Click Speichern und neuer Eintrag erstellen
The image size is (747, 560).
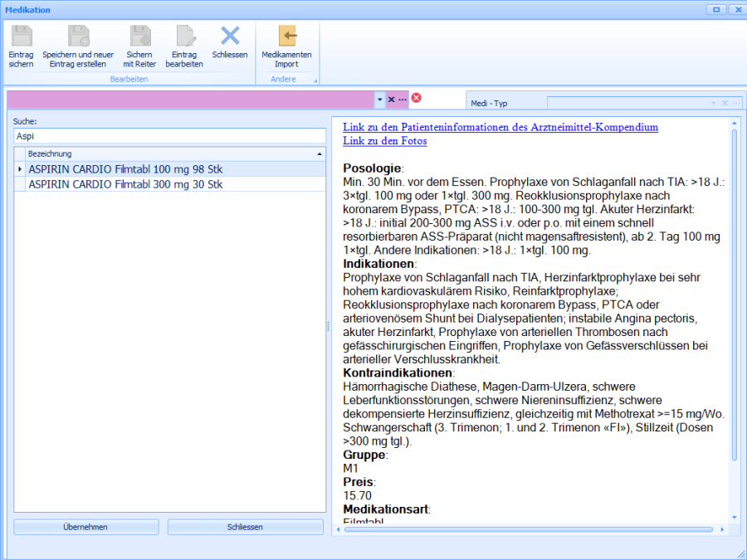(78, 46)
